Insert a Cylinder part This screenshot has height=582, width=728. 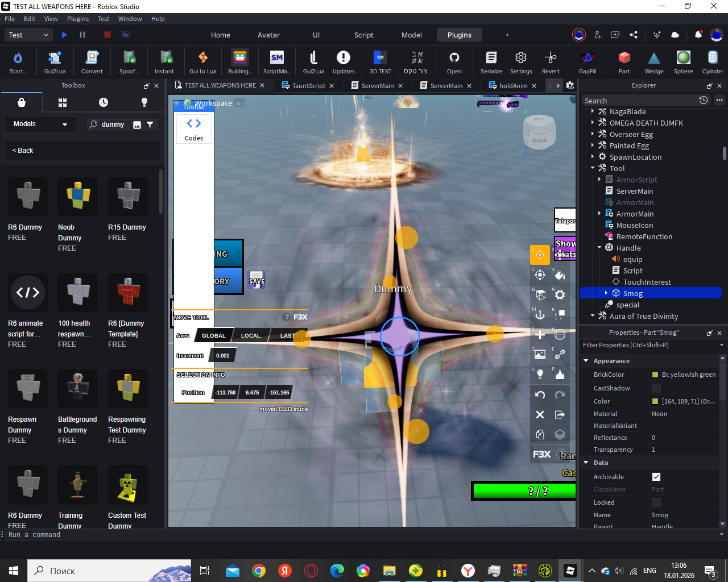pos(713,62)
